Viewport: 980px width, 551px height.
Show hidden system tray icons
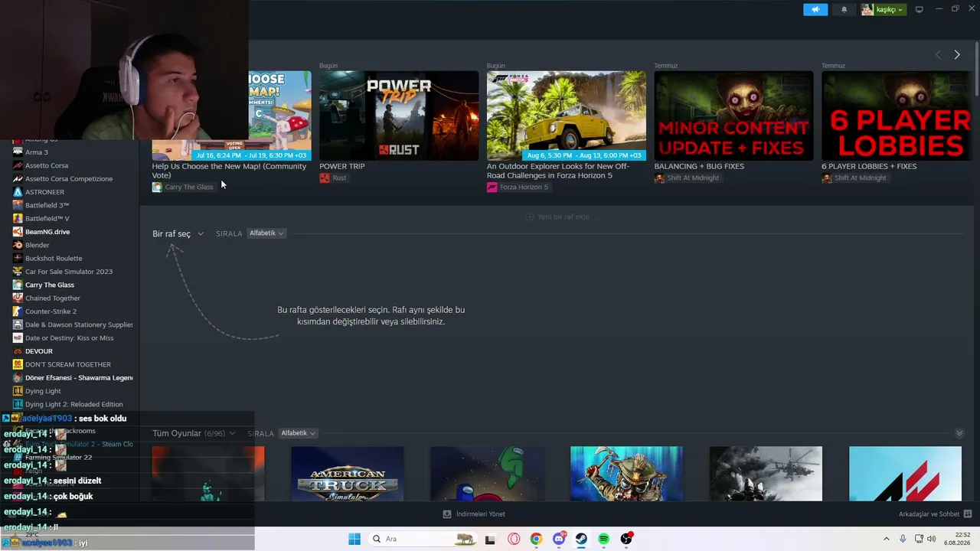tap(887, 539)
